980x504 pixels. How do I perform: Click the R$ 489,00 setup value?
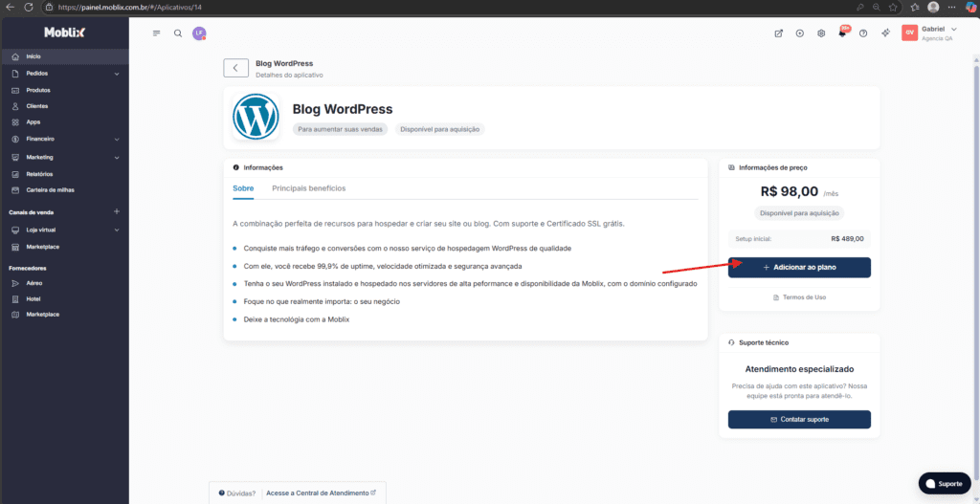pos(848,238)
